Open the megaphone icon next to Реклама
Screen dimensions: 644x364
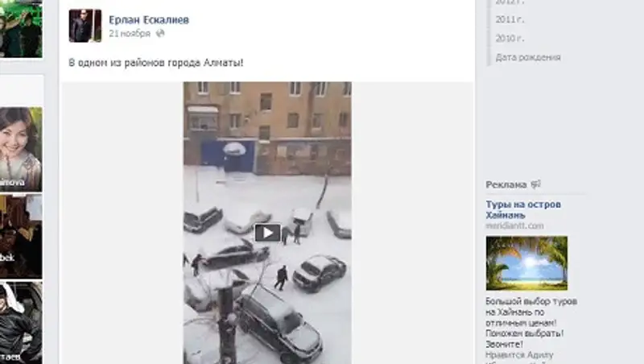(x=536, y=184)
